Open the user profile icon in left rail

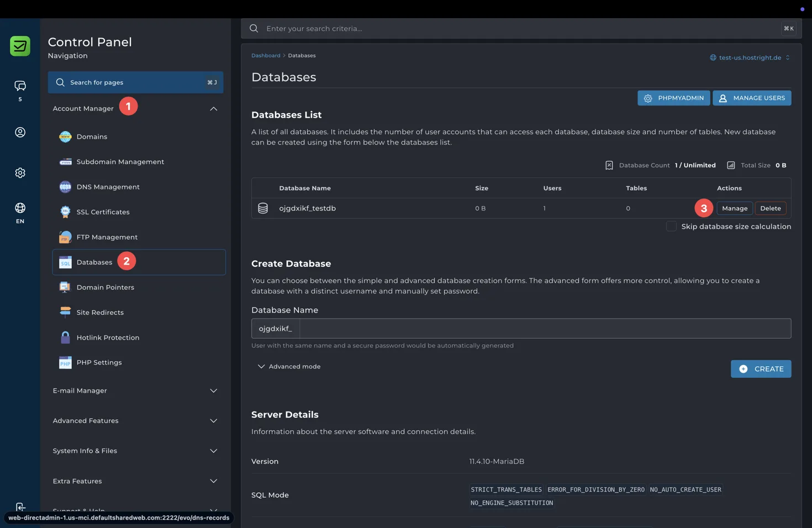[x=20, y=133]
